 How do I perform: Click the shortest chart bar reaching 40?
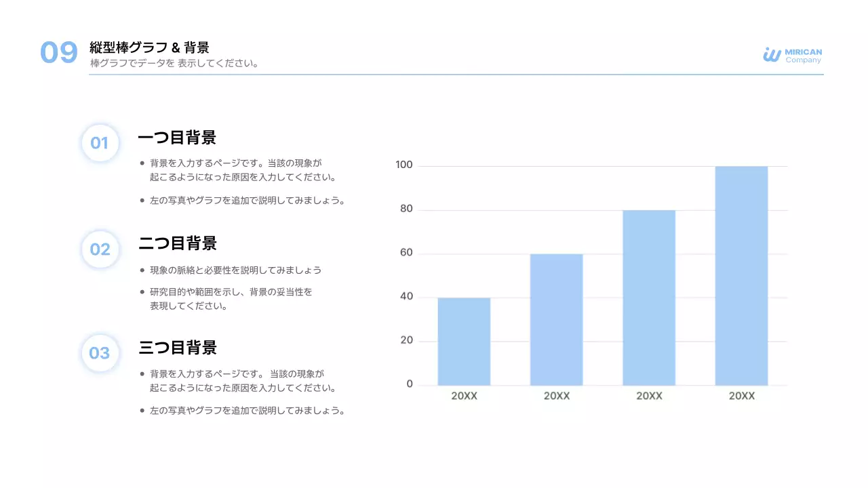(464, 342)
